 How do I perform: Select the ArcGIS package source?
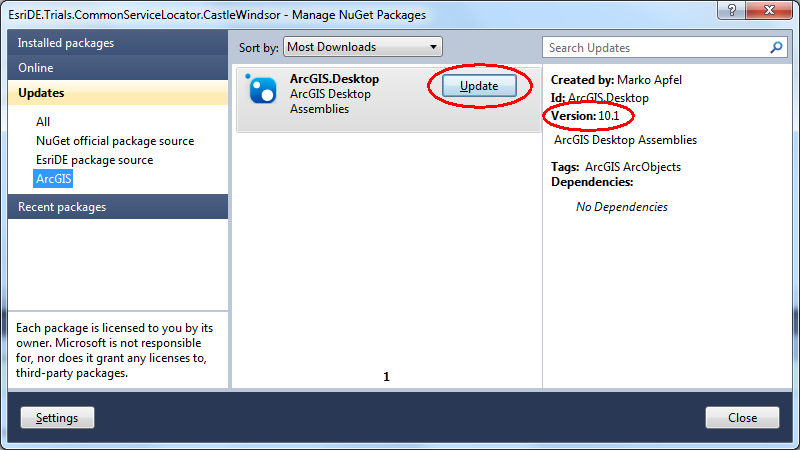pos(54,179)
